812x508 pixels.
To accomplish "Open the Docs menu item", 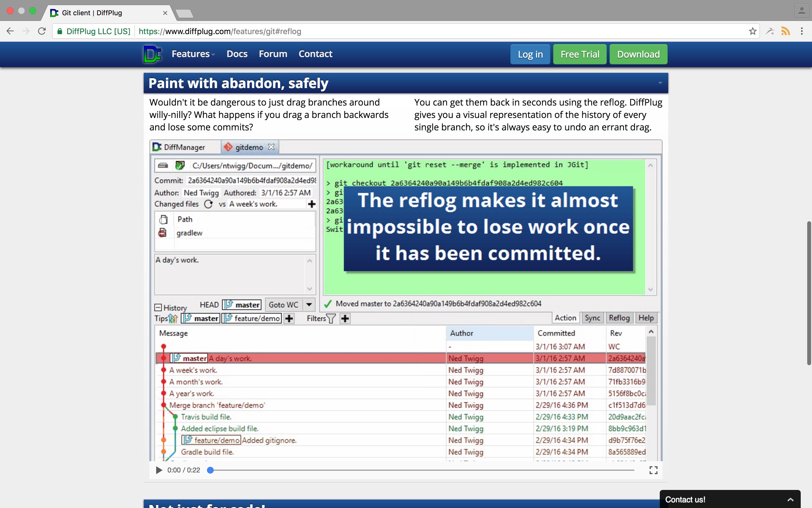I will pos(237,54).
